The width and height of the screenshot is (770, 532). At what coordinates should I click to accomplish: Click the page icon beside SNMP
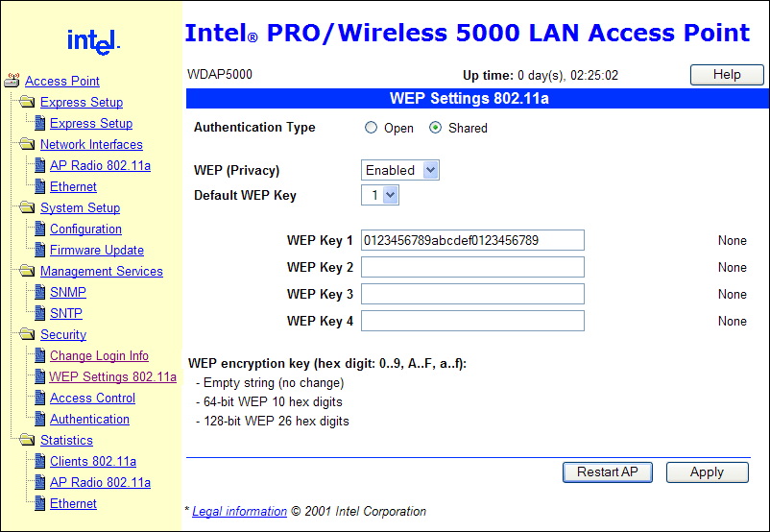(x=40, y=292)
